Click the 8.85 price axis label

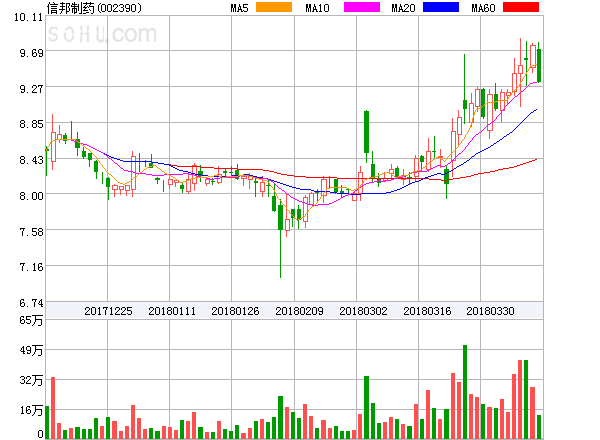[x=32, y=124]
